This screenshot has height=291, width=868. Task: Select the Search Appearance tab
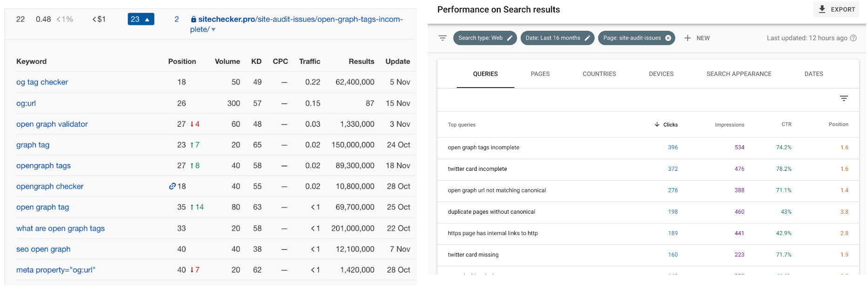point(739,74)
